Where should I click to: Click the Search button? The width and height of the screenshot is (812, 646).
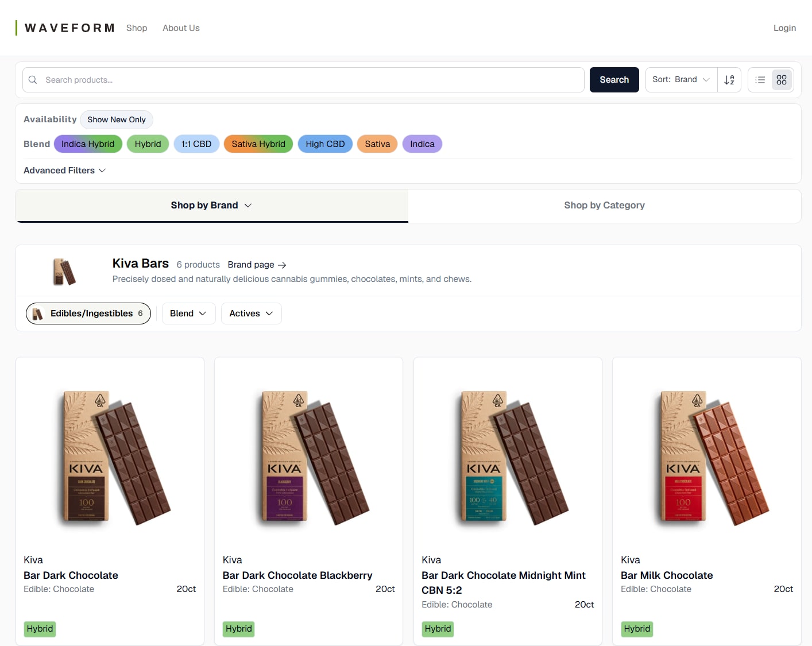point(614,80)
